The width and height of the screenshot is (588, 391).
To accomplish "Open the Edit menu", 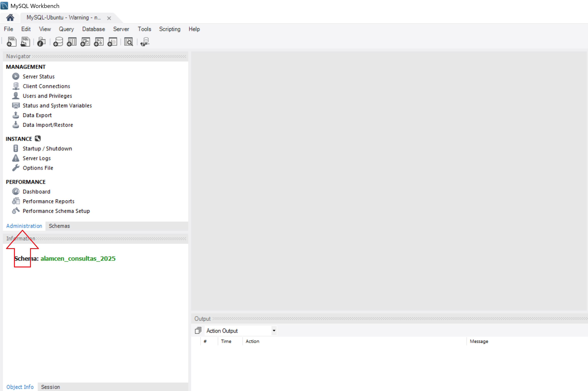I will [26, 29].
